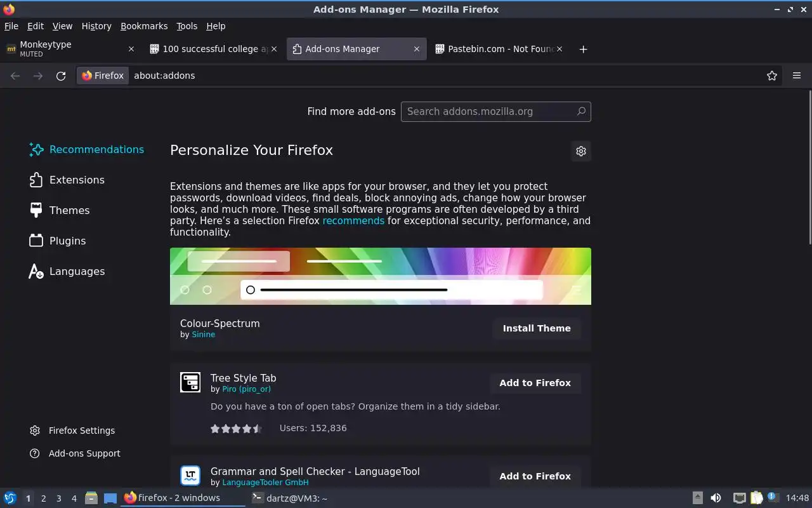
Task: Open the Plugins category
Action: coord(58,241)
